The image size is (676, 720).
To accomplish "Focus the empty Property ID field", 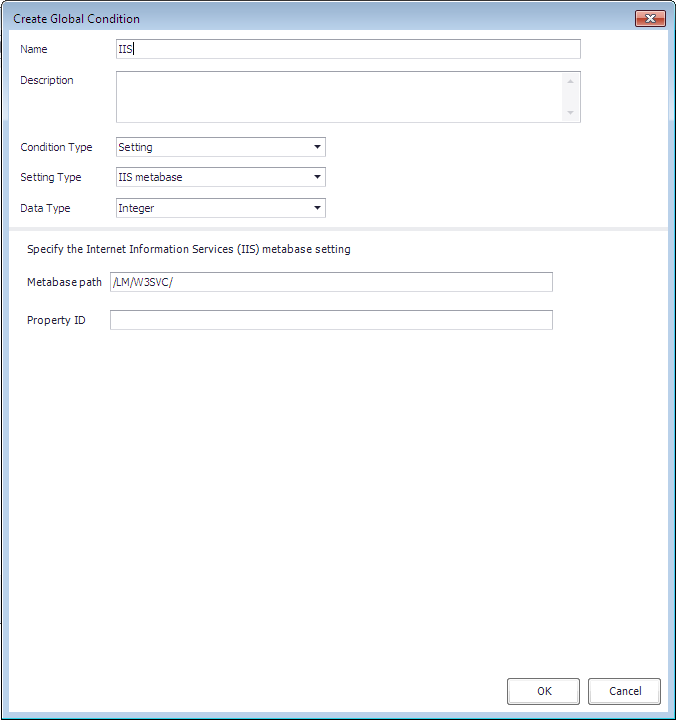I will (330, 320).
